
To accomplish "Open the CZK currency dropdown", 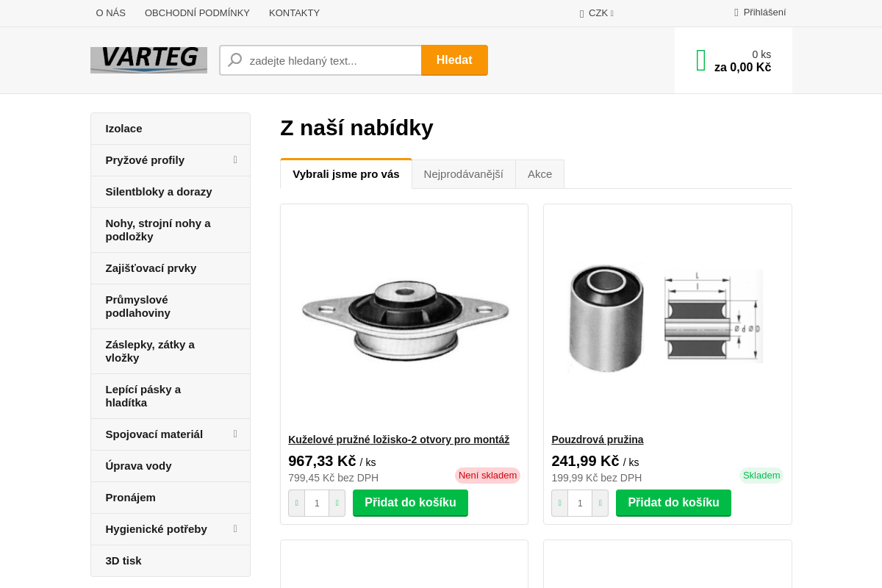I will pyautogui.click(x=597, y=12).
